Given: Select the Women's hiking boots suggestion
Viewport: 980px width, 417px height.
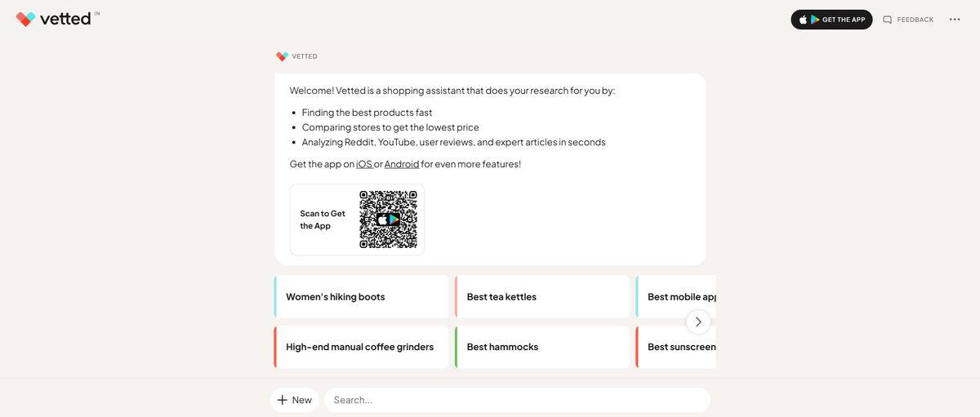Looking at the screenshot, I should (362, 296).
